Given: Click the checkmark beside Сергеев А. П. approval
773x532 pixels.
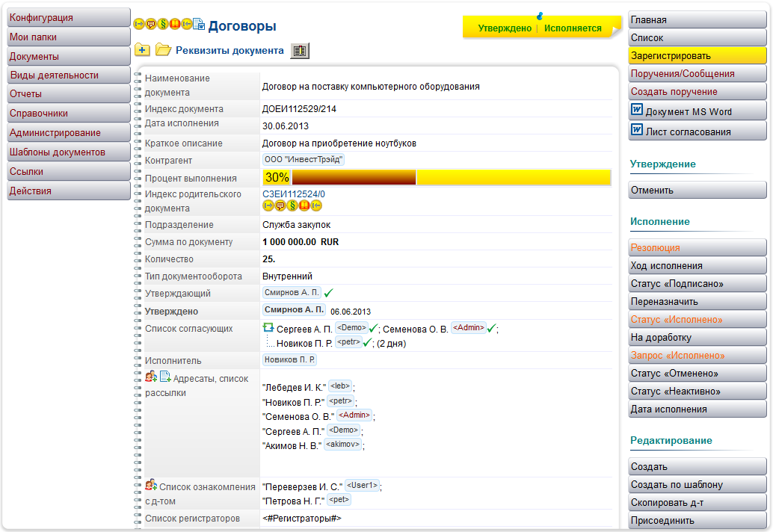Looking at the screenshot, I should coord(372,327).
